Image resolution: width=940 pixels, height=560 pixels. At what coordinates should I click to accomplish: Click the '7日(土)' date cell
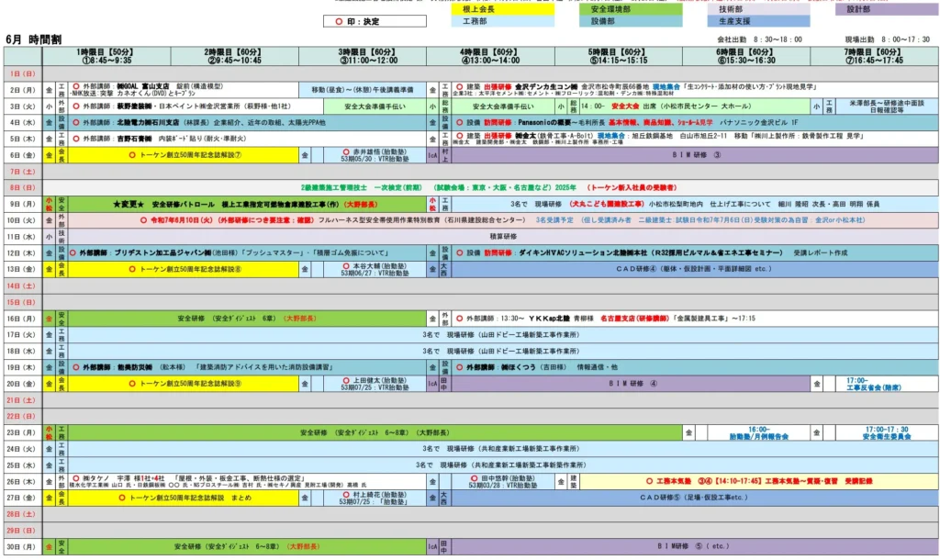23,172
